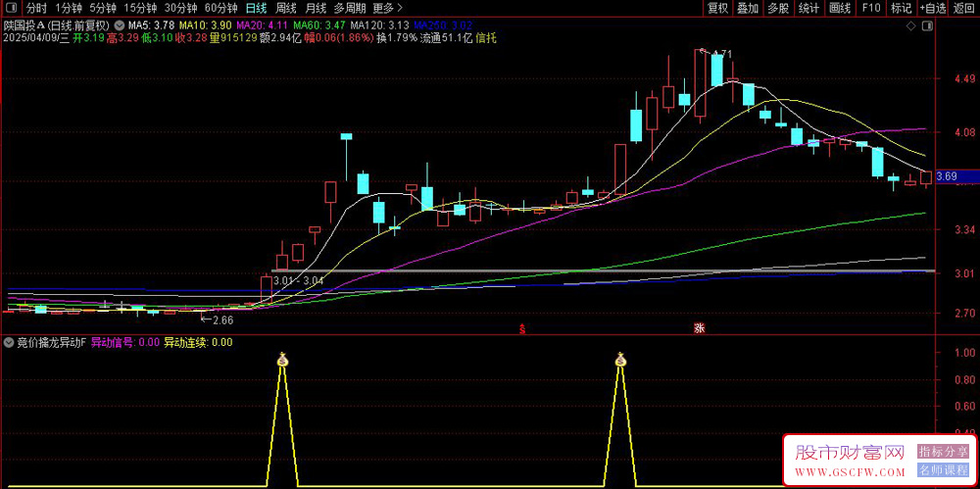This screenshot has height=489, width=980.
Task: Click the 指标分享 button
Action: (x=943, y=451)
